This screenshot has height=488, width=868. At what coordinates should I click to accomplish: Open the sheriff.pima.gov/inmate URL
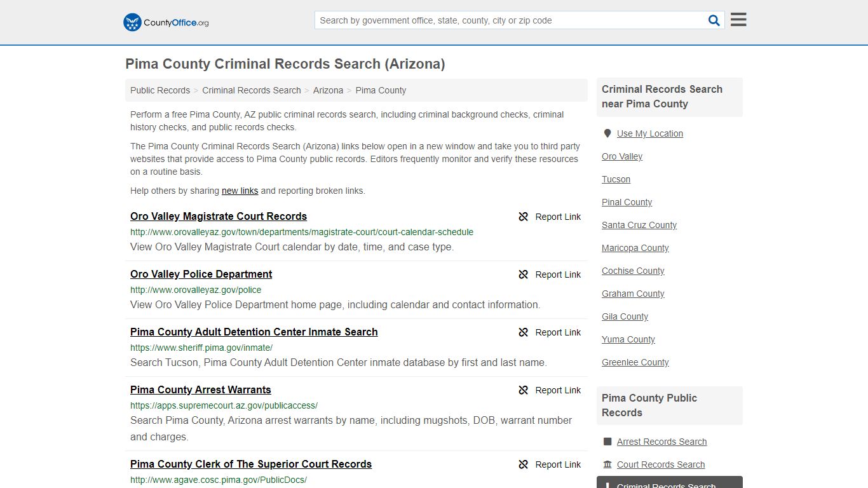[201, 348]
